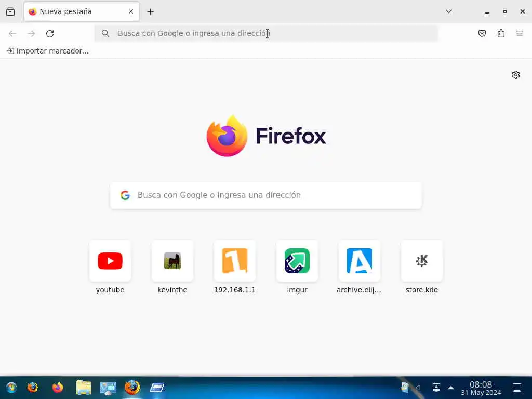Reload the current page
The height and width of the screenshot is (399, 532).
pyautogui.click(x=50, y=33)
